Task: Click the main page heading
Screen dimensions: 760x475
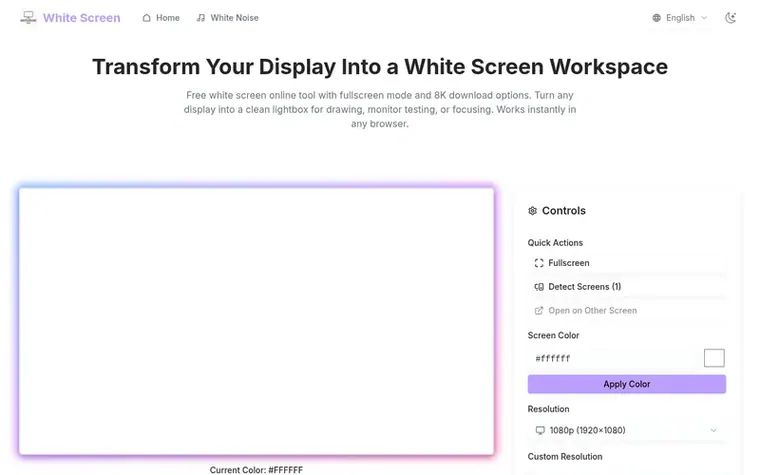Action: point(380,67)
